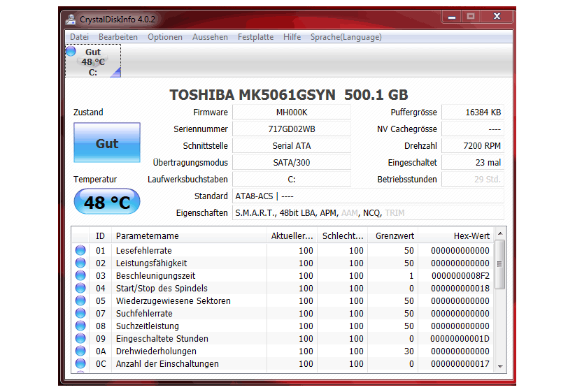Select the Wiederzugewiesene Sektoren text
Screen dimensions: 575x392
coord(173,300)
